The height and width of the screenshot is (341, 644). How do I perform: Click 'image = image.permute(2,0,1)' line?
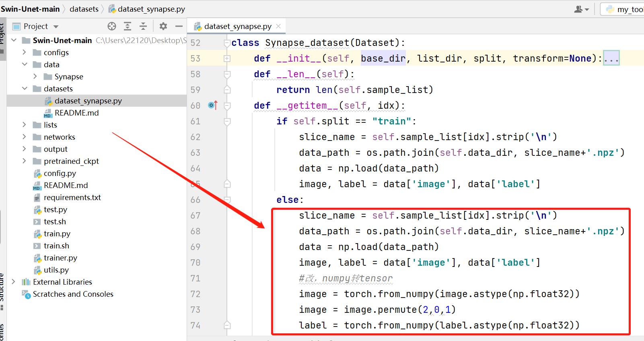coord(377,310)
